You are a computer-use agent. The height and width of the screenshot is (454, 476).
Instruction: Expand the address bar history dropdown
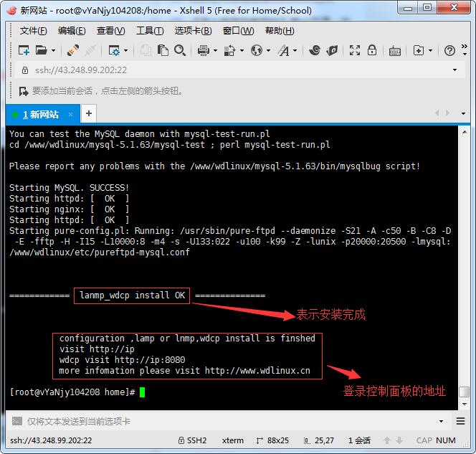454,70
